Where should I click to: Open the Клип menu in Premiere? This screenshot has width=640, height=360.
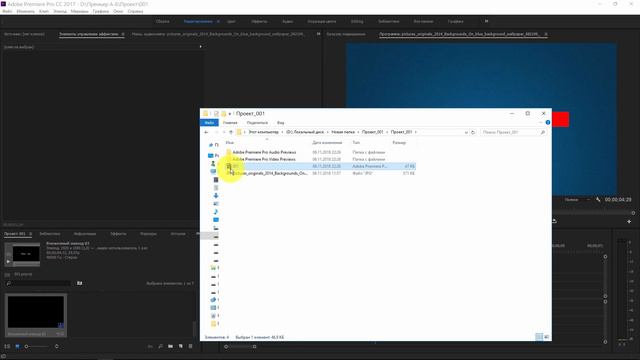(x=44, y=11)
